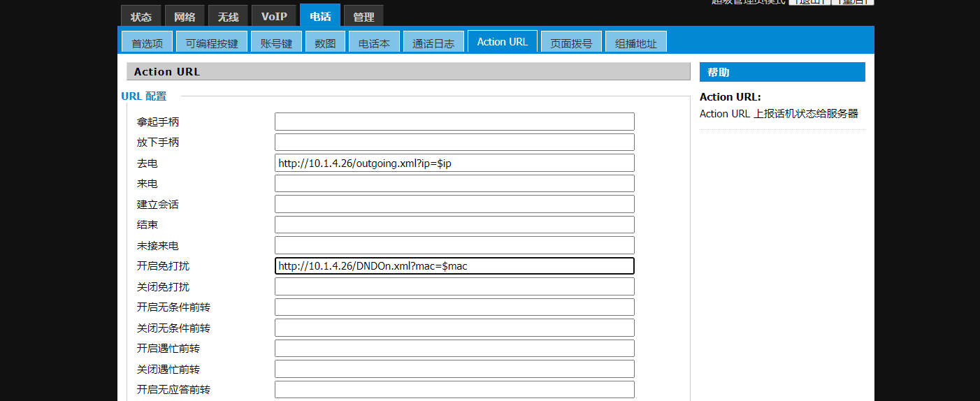980x401 pixels.
Task: Focus the 关闭遇忙前转 URL field
Action: coord(454,369)
